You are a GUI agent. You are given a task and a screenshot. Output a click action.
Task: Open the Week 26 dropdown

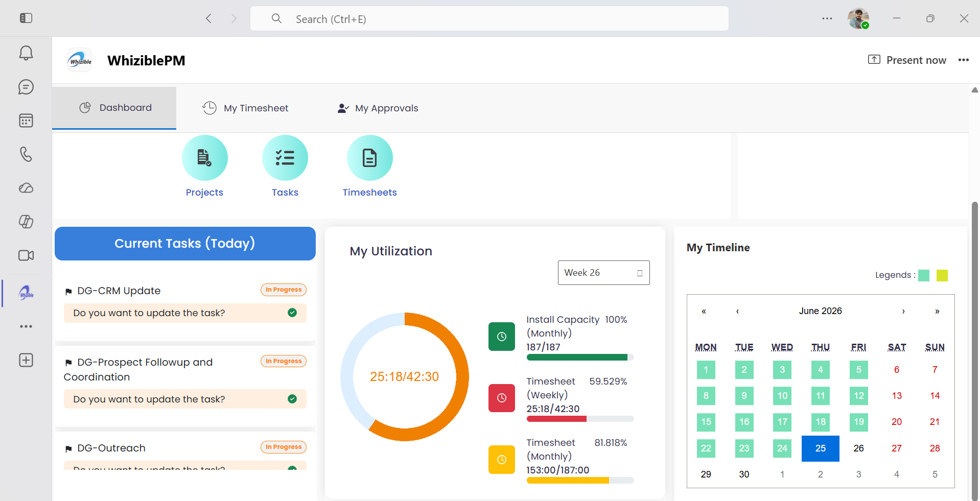point(603,273)
